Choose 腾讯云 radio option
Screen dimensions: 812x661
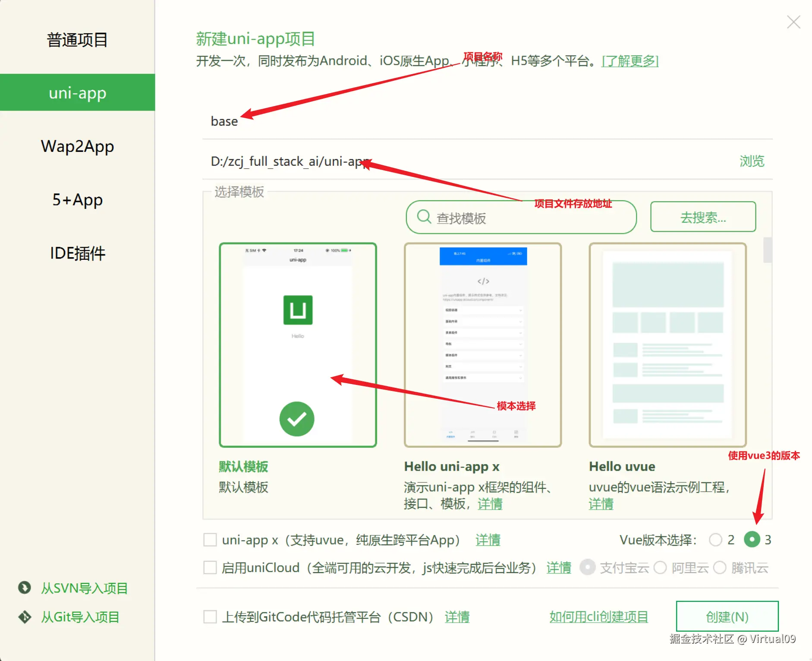coord(720,567)
